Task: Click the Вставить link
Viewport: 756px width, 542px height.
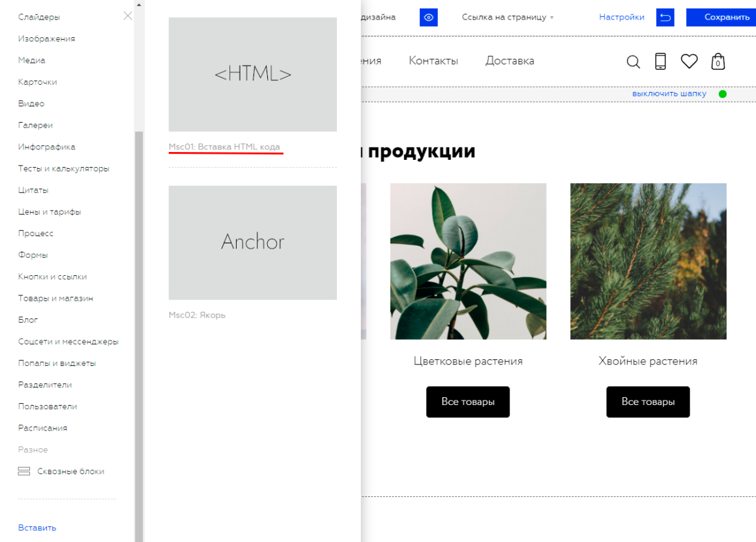Action: pyautogui.click(x=37, y=528)
